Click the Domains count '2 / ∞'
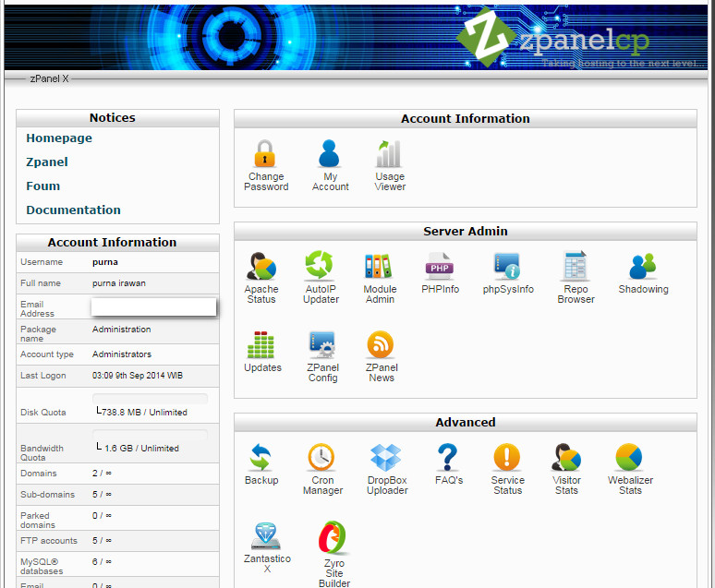Image resolution: width=715 pixels, height=588 pixels. click(102, 474)
